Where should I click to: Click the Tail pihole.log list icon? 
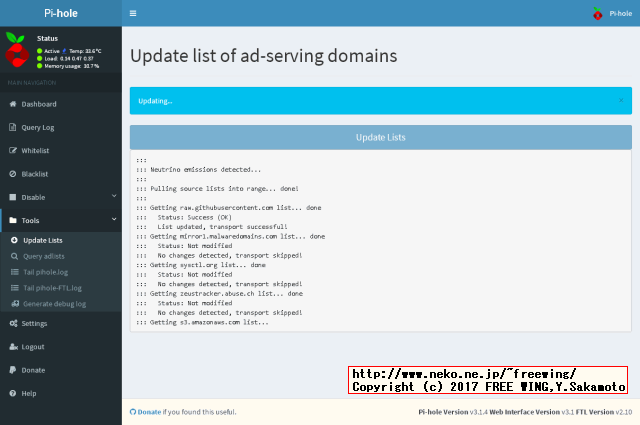pos(15,272)
